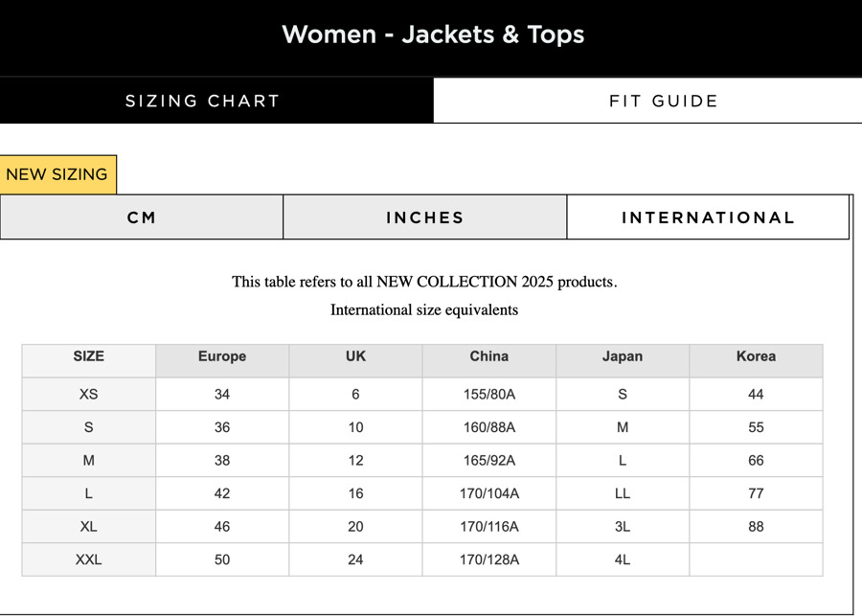
Task: Click the Japan column header
Action: coord(623,356)
